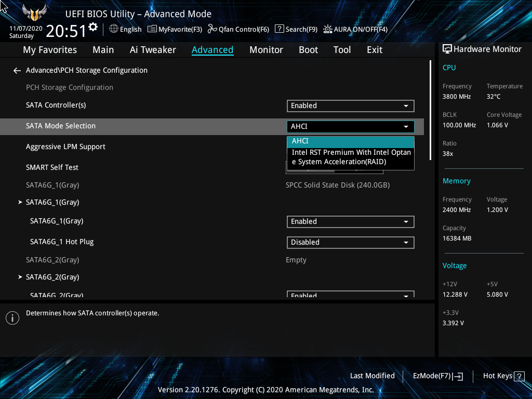This screenshot has width=532, height=399.
Task: Click the memory Capacity value 16384 MB
Action: [x=457, y=238]
